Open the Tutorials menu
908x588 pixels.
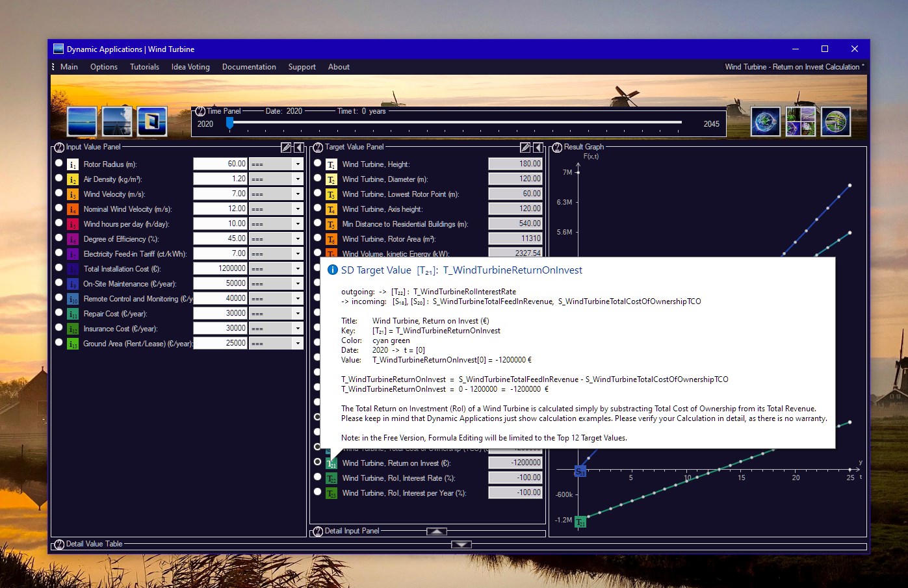[144, 67]
